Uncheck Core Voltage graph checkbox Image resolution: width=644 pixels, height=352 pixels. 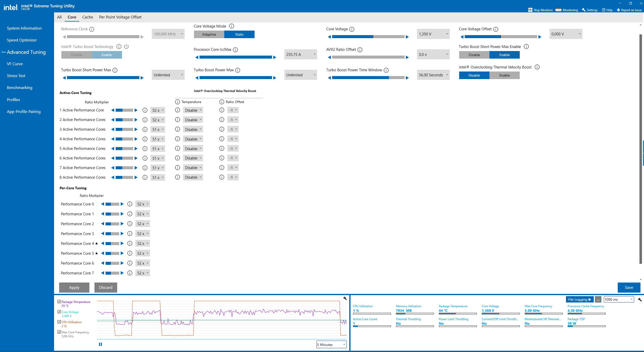coord(59,312)
